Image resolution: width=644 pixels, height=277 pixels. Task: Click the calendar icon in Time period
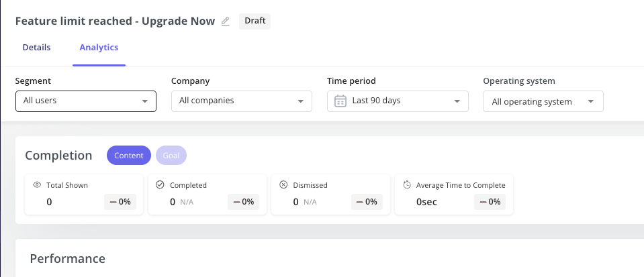point(340,101)
